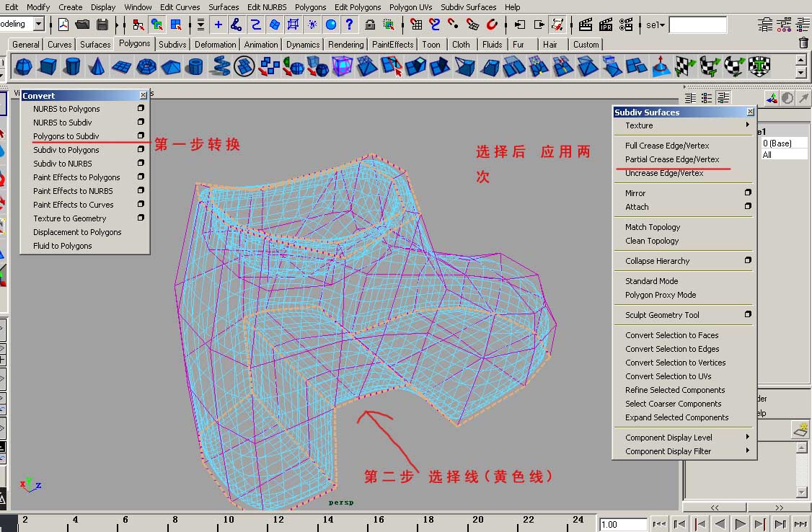
Task: Open option box for Subdiv to Polygons
Action: point(141,149)
